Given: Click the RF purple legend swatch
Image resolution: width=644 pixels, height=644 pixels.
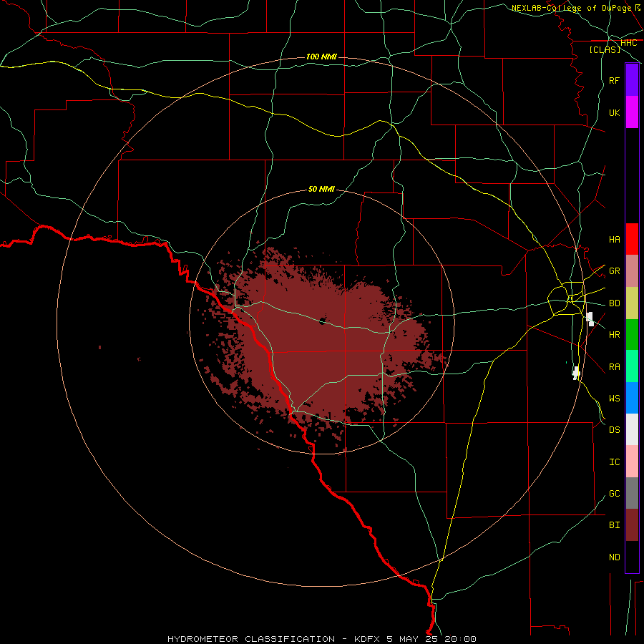Looking at the screenshot, I should click(632, 80).
